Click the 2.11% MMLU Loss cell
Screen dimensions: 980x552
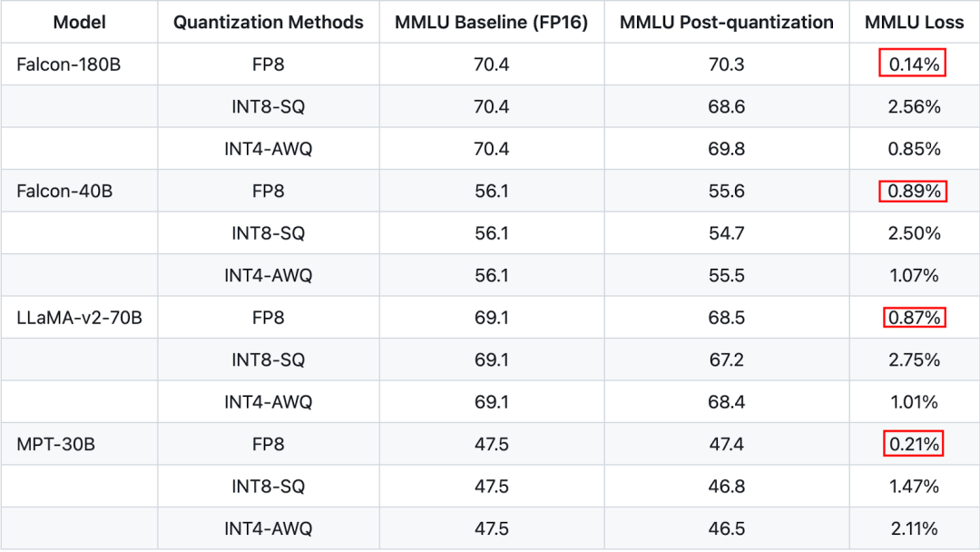(x=914, y=528)
